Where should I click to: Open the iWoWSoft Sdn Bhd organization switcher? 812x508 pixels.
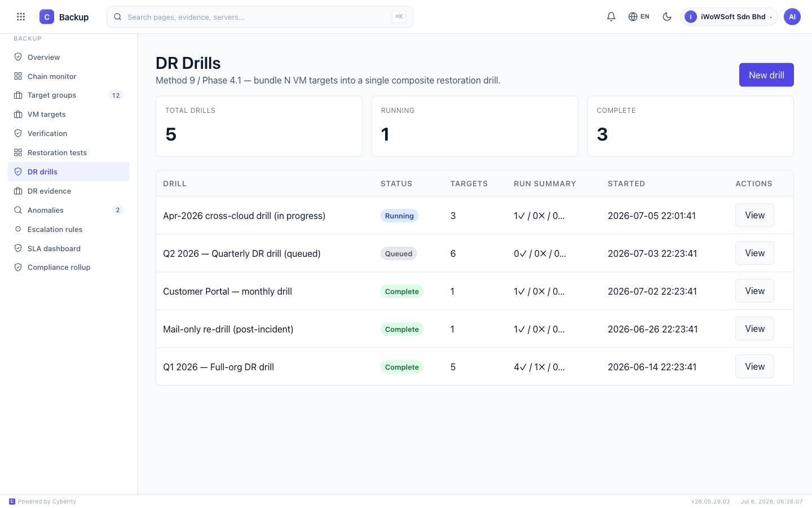pyautogui.click(x=729, y=17)
